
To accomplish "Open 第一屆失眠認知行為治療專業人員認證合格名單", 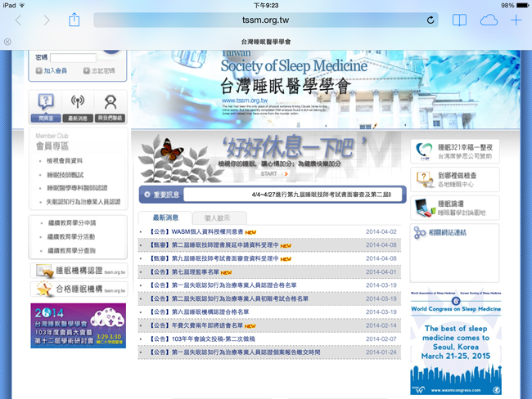I will coord(223,285).
